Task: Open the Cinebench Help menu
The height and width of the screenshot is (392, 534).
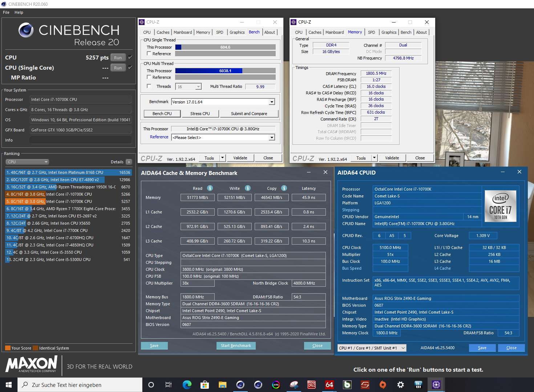Action: tap(19, 12)
